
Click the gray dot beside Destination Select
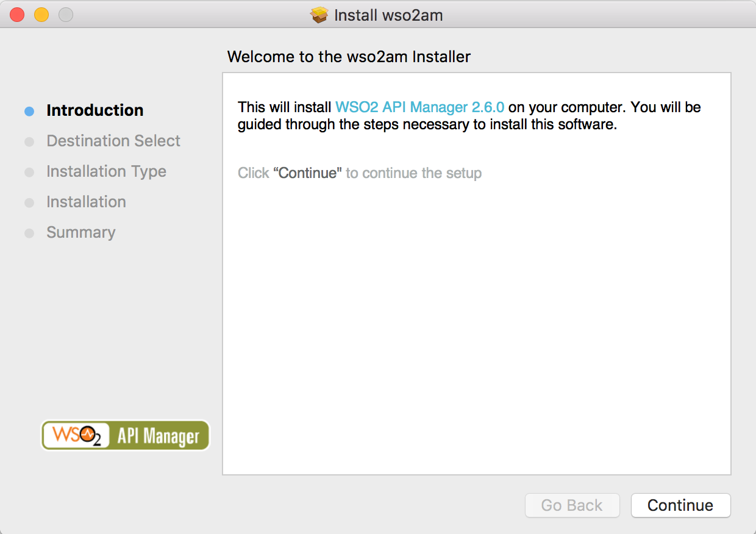click(x=29, y=141)
